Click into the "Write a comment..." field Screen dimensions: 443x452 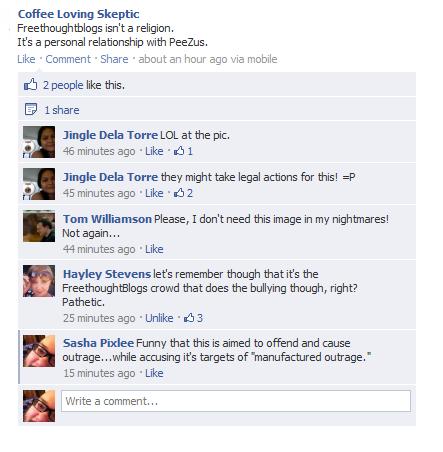click(236, 401)
